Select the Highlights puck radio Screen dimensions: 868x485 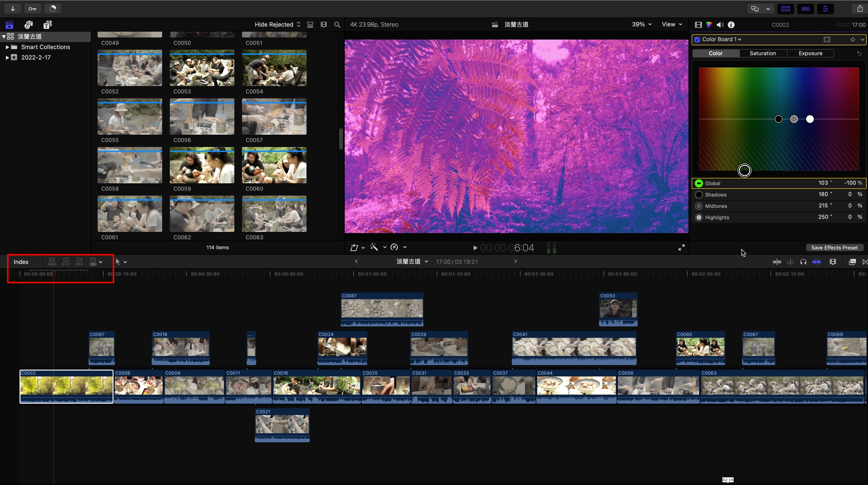(x=699, y=217)
